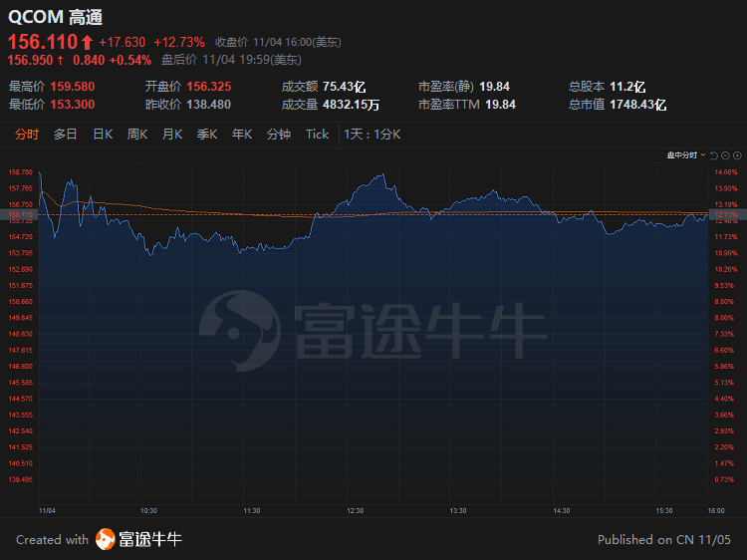
Task: Click the 10:30 time axis label
Action: coord(148,510)
